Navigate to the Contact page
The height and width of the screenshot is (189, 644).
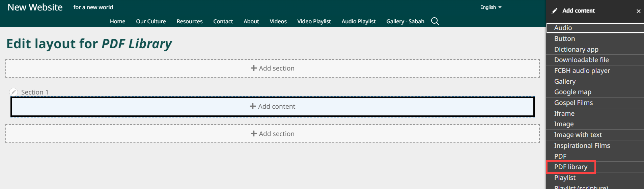pos(223,21)
